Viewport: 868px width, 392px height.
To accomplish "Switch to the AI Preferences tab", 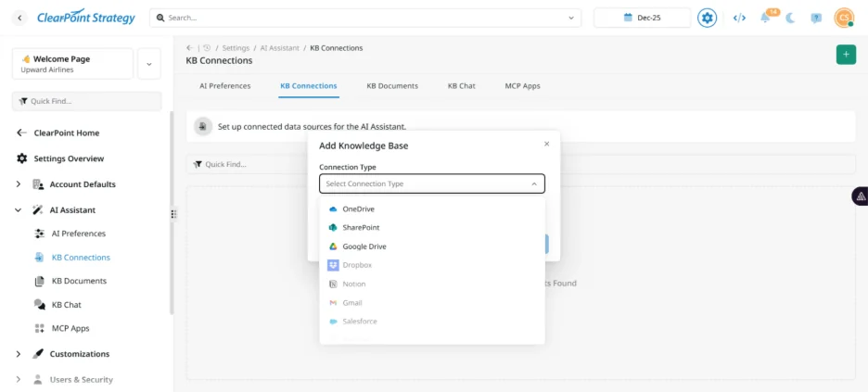I will click(x=224, y=85).
